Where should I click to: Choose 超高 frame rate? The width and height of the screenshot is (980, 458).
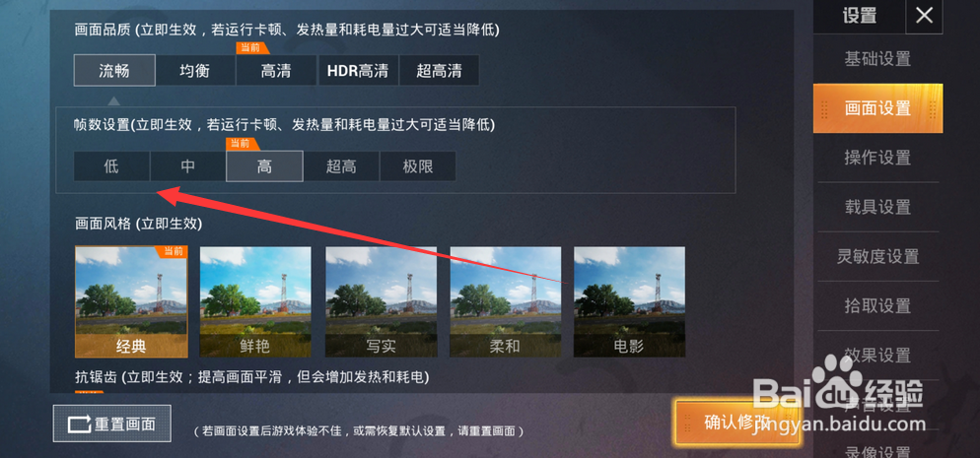(x=341, y=166)
